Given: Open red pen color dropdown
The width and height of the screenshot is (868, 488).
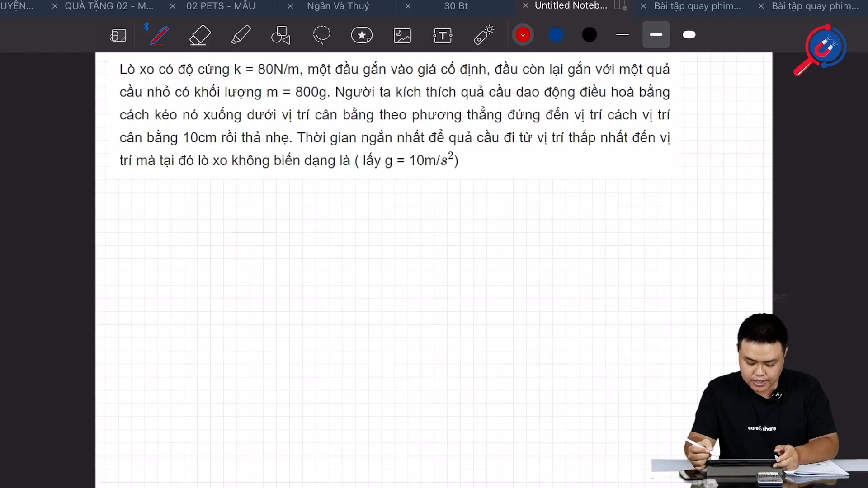Looking at the screenshot, I should (523, 35).
